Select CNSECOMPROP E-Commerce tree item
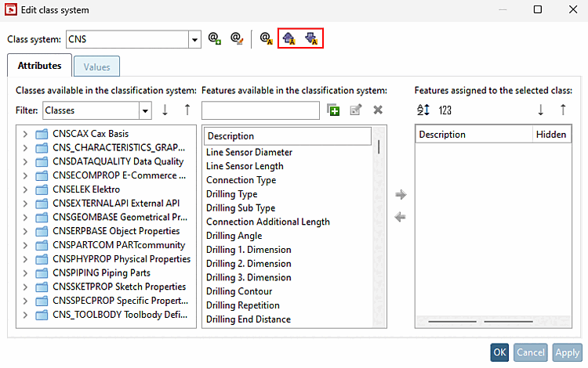 (x=119, y=175)
